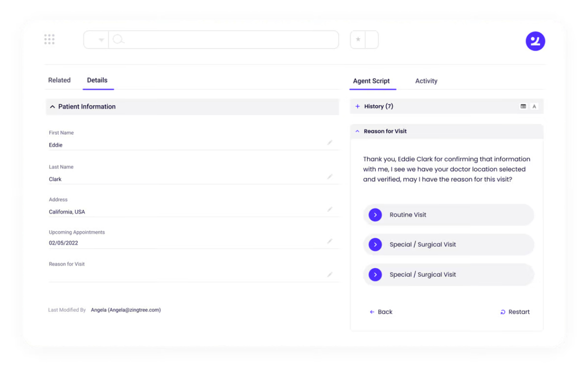
Task: Open the favorites list box beside star
Action: (372, 40)
